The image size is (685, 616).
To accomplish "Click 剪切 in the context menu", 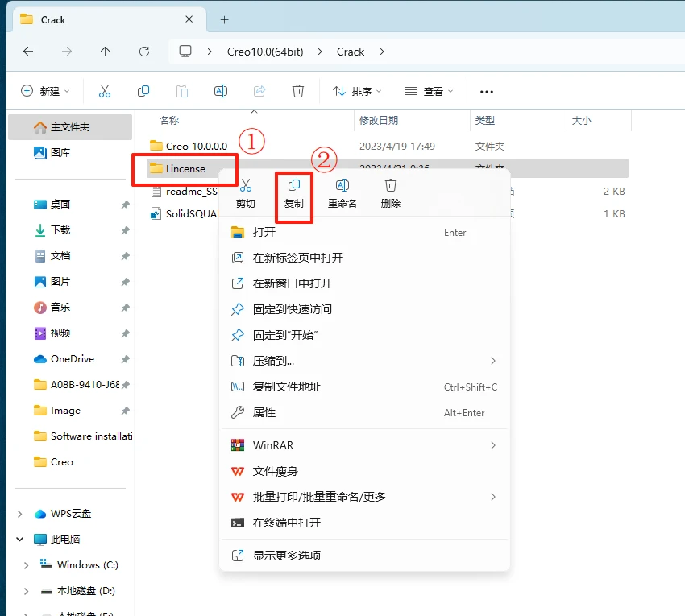I will (x=246, y=193).
